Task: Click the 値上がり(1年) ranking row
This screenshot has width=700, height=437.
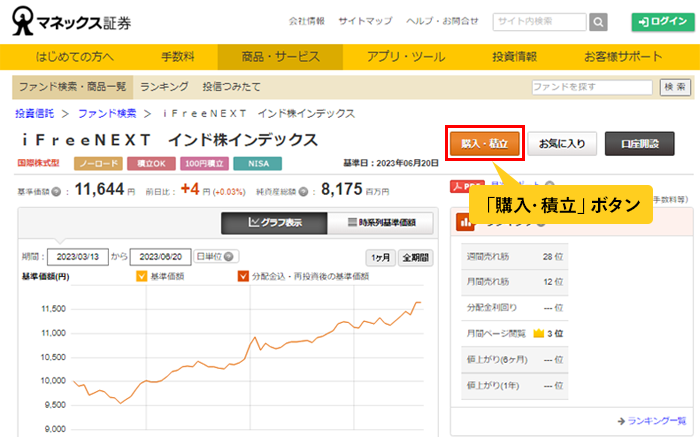Action: coord(515,386)
